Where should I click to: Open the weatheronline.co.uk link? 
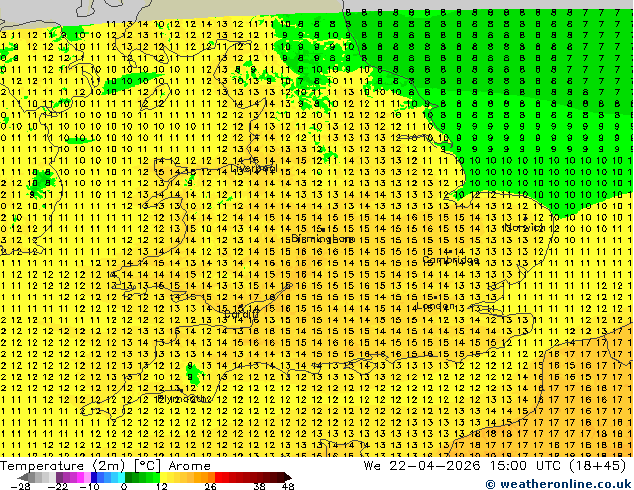coord(558,484)
